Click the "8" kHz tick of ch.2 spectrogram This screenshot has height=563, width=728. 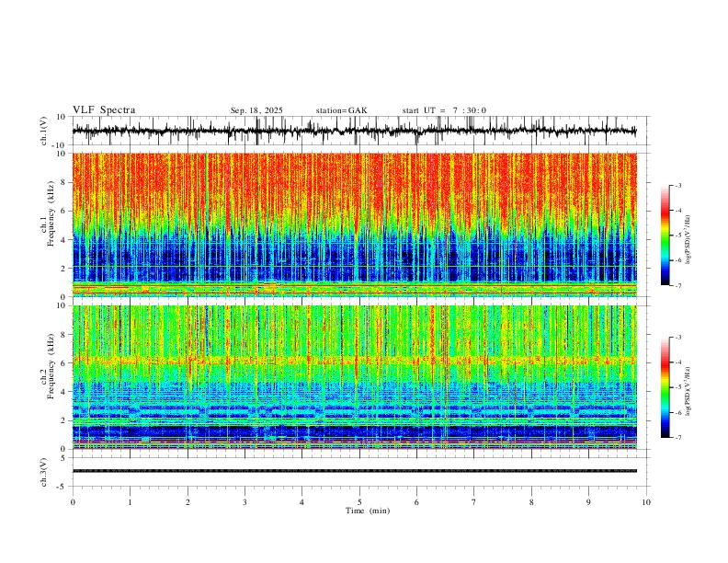[x=63, y=335]
